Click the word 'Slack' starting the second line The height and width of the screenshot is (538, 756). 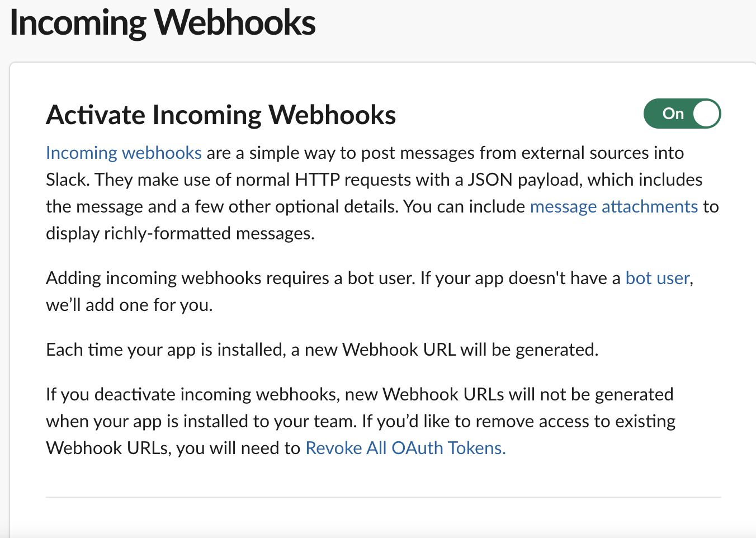(x=67, y=180)
